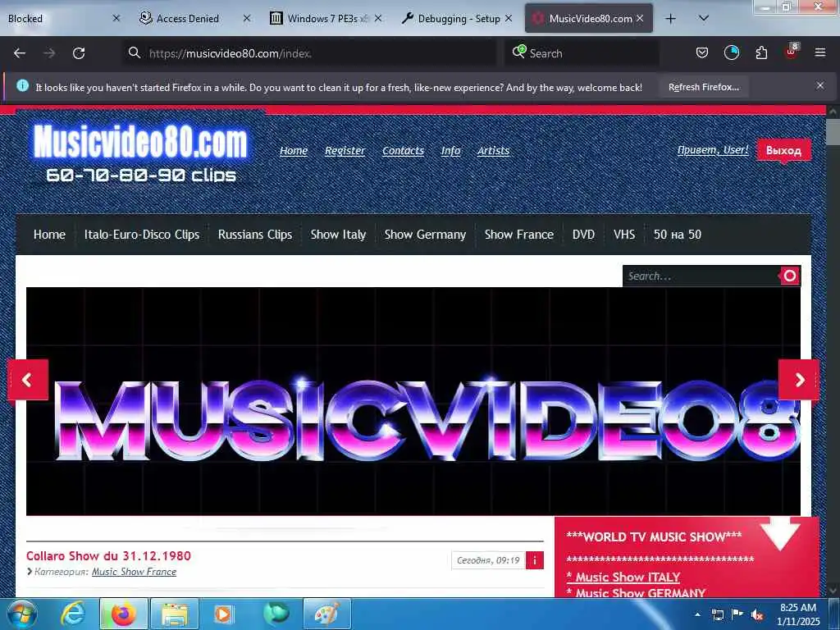Select DVD menu item
840x630 pixels.
coord(583,235)
